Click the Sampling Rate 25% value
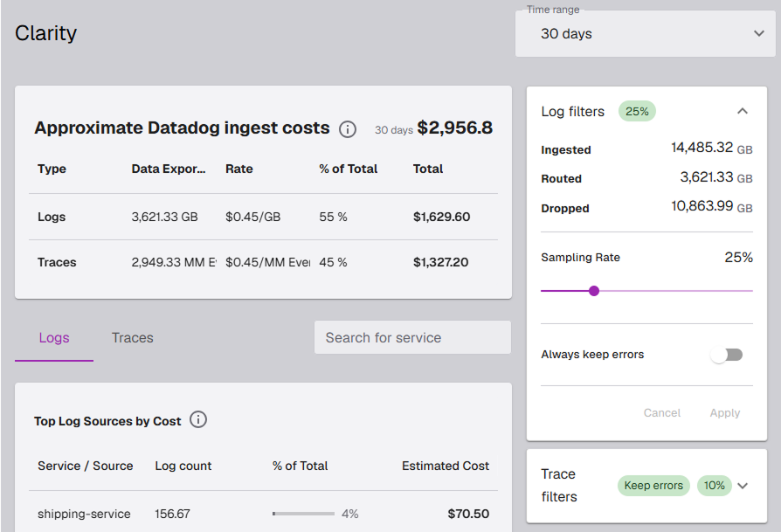781x532 pixels. pos(738,258)
